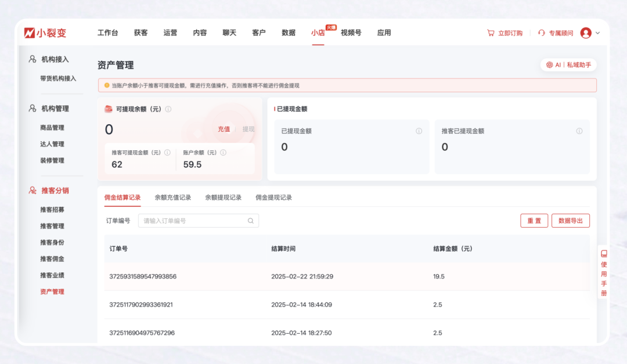Click the search magnifier in order number field
627x364 pixels.
[250, 221]
